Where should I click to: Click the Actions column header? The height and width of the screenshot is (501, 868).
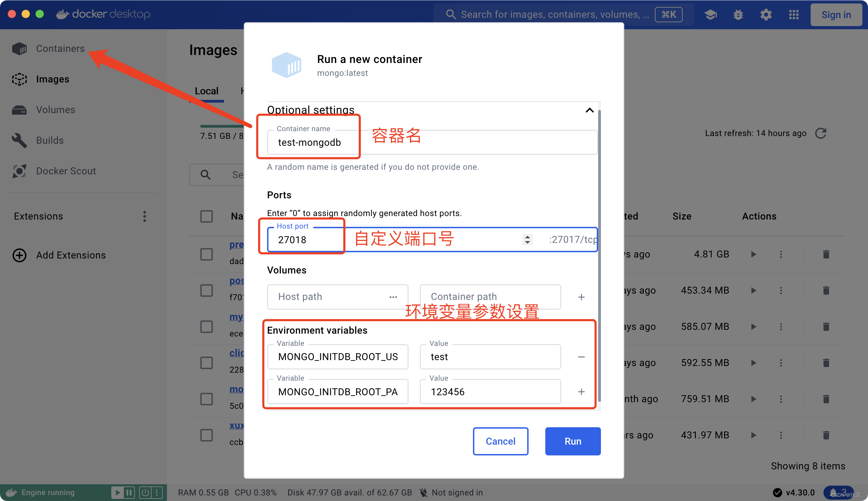[x=759, y=216]
